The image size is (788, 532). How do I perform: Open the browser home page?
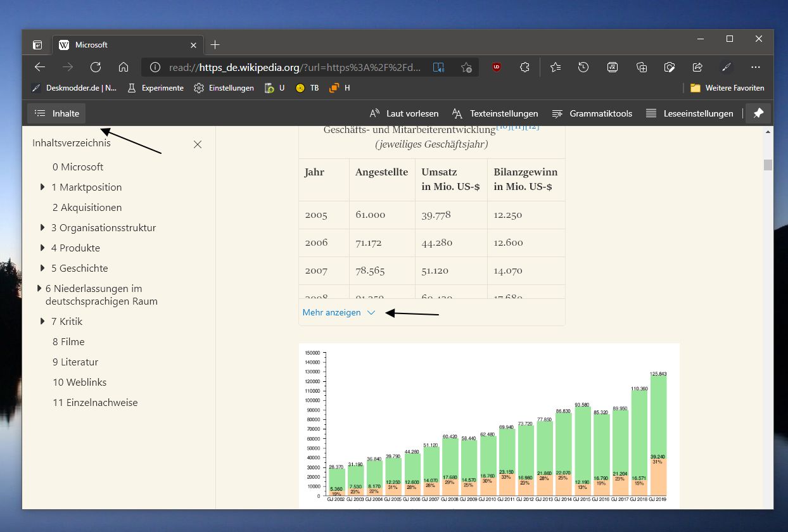[x=124, y=67]
